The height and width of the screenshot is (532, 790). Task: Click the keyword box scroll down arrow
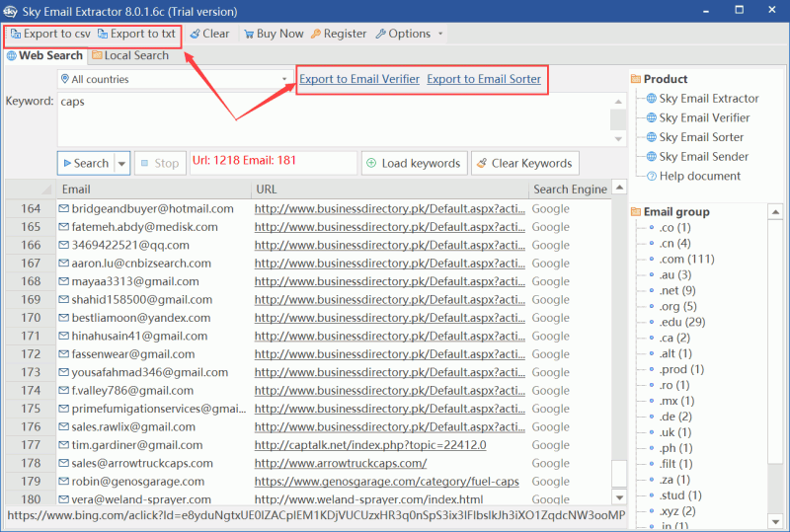pos(618,138)
